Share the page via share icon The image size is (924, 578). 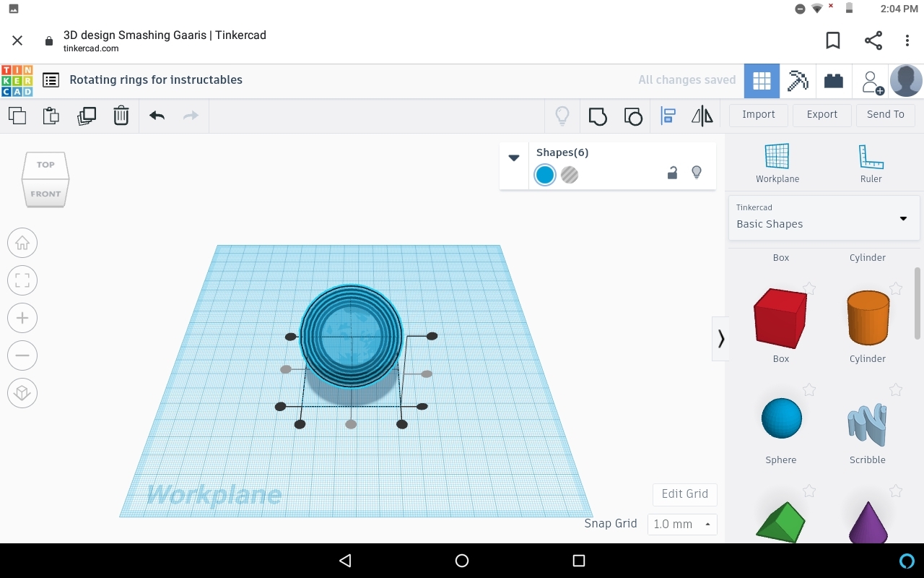[x=873, y=41]
